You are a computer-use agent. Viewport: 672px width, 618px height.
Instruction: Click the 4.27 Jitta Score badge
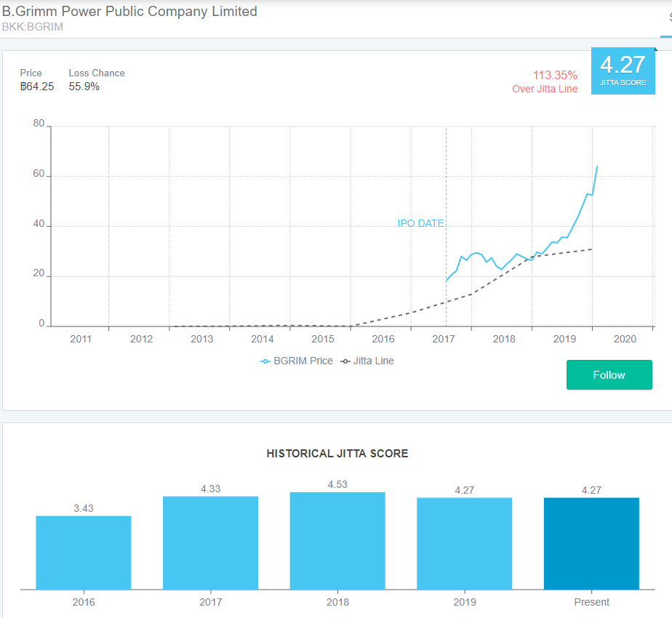pyautogui.click(x=623, y=71)
